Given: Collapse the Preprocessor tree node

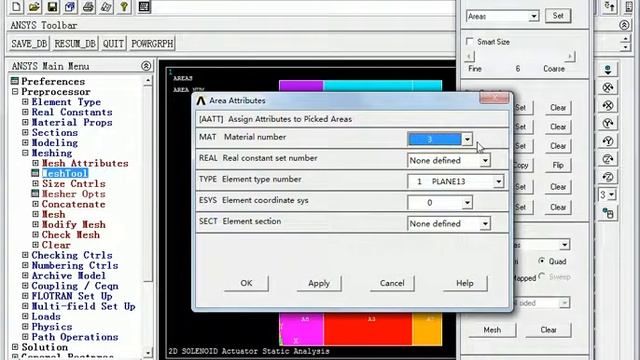Looking at the screenshot, I should 15,91.
